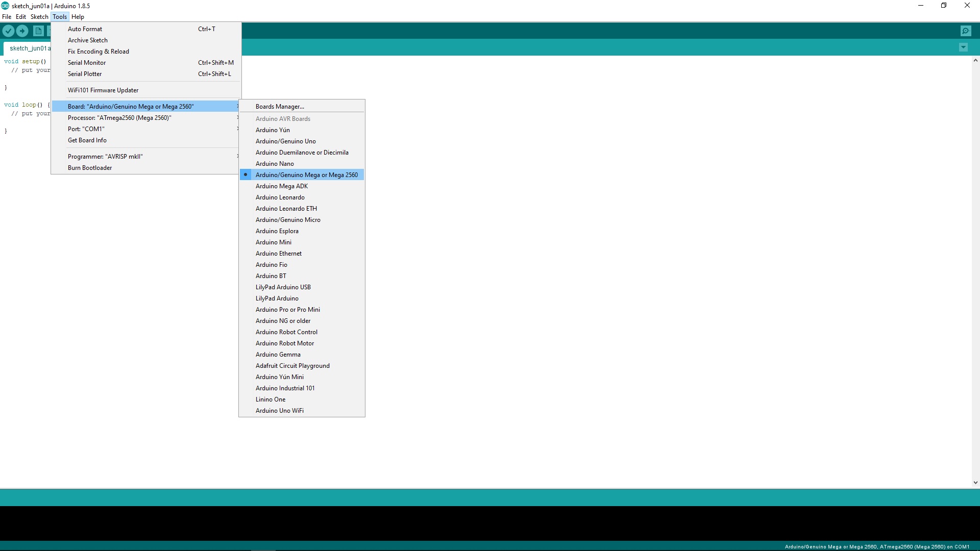Click the Upload arrow toolbar icon

click(22, 31)
